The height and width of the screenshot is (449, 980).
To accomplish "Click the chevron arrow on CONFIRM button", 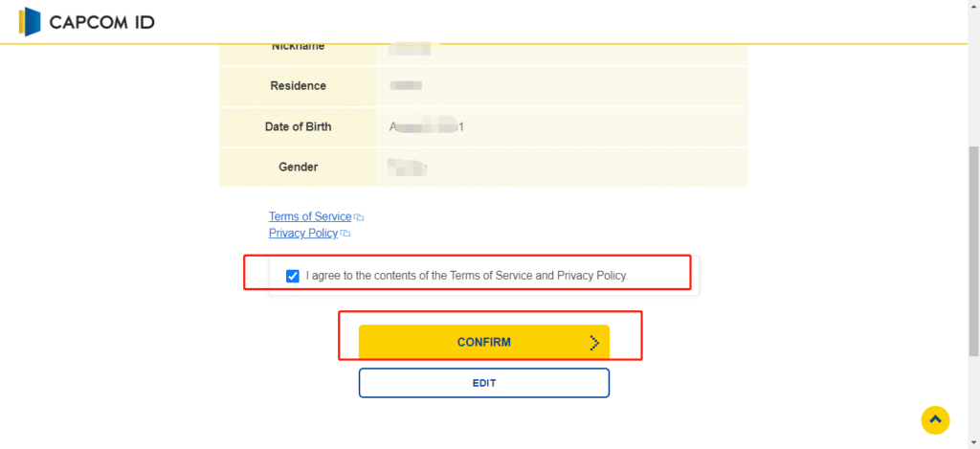I will coord(594,342).
